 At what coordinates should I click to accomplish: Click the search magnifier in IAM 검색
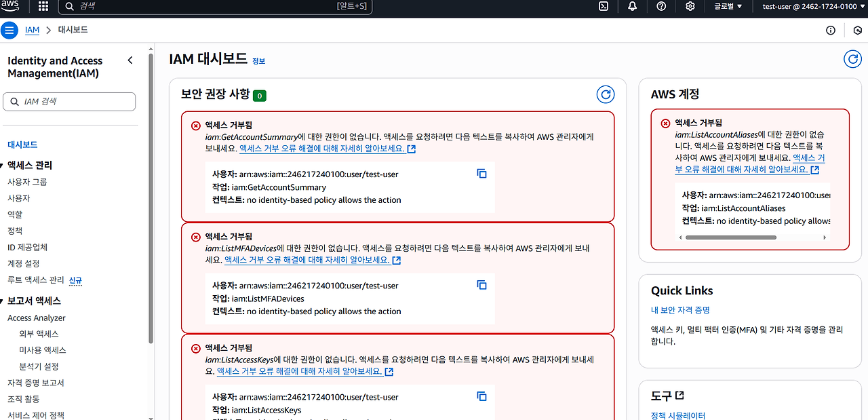(x=14, y=102)
